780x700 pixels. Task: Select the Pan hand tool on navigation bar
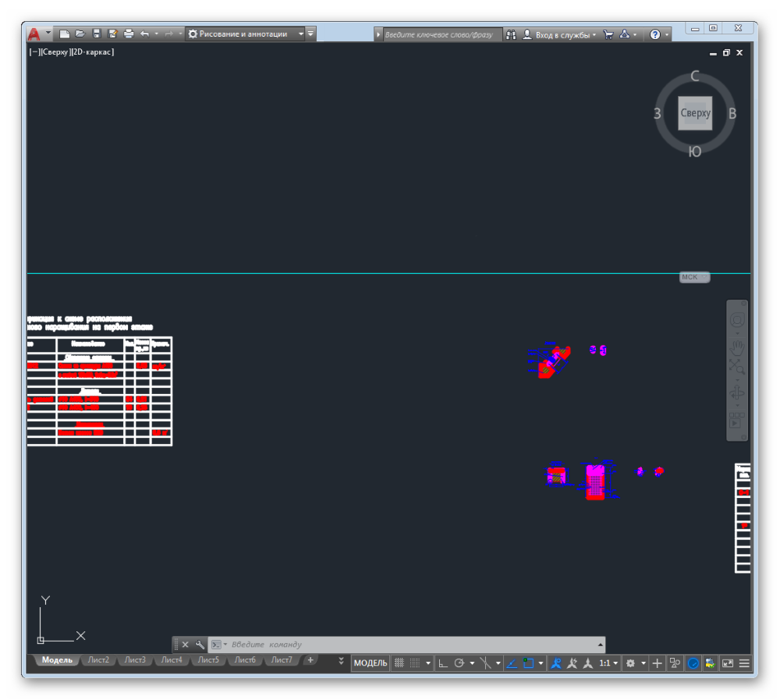(x=737, y=347)
